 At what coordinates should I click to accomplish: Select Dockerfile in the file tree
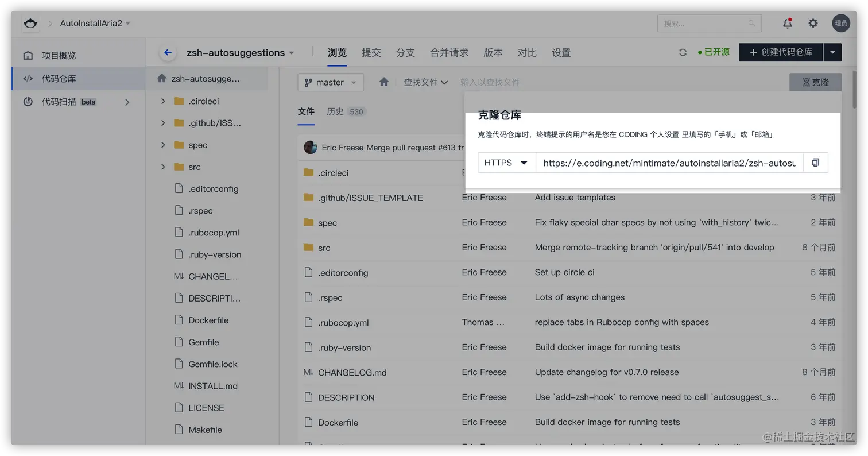(207, 320)
